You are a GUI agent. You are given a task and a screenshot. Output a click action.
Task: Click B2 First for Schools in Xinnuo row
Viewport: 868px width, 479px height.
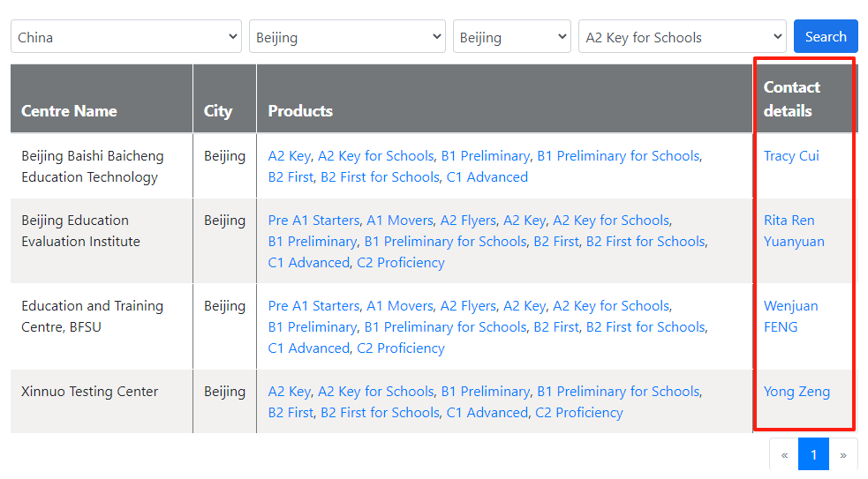click(x=381, y=413)
